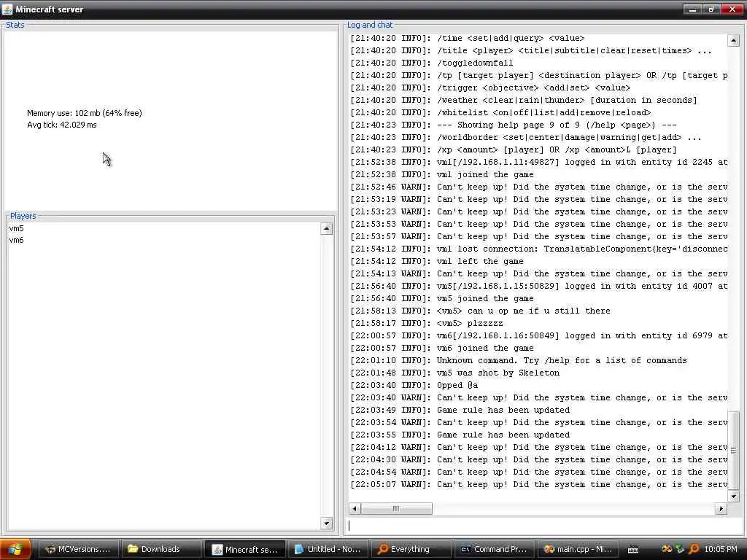Switch to Untitled Notepad taskbar window
The height and width of the screenshot is (560, 747).
[328, 549]
